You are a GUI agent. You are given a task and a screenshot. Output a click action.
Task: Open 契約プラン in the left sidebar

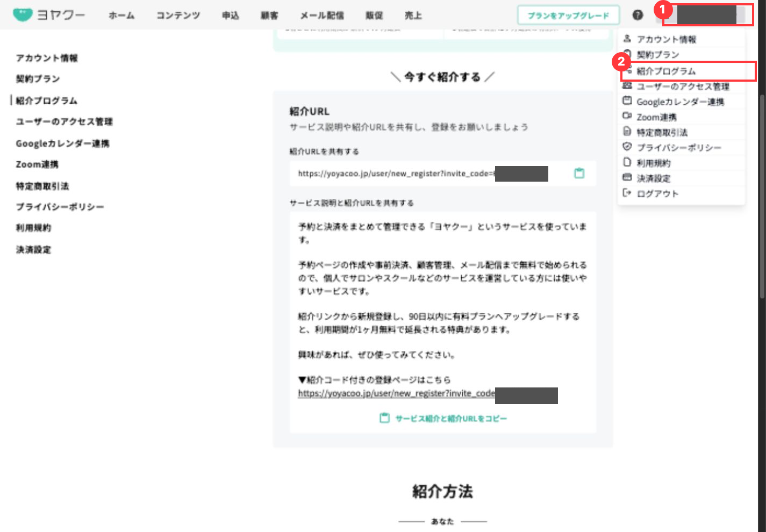point(38,79)
